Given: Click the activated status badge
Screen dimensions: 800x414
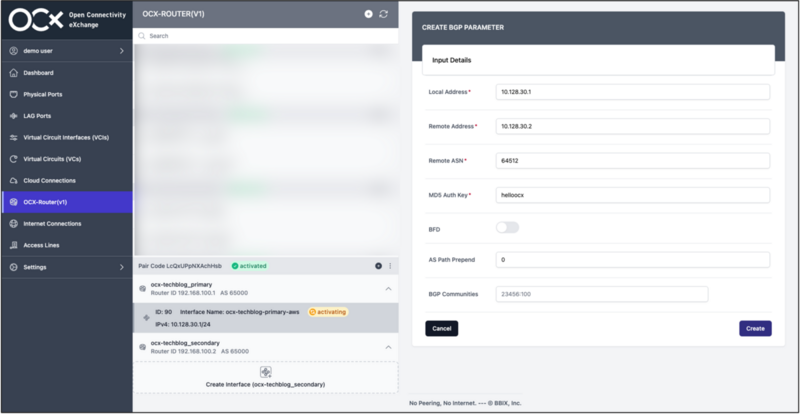Looking at the screenshot, I should 249,266.
